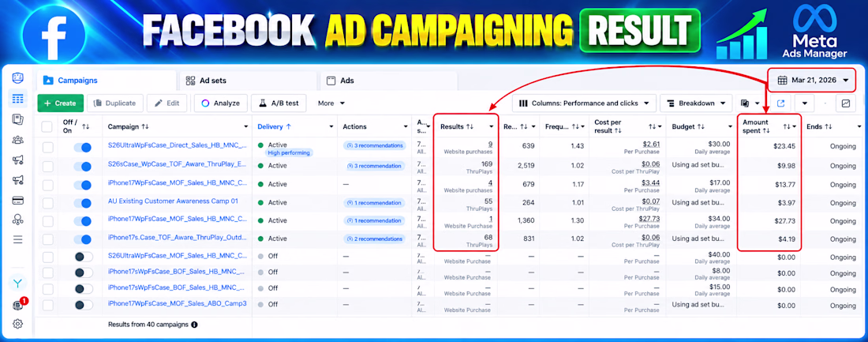Tick the select-all checkbox in table header
The image size is (868, 342).
[47, 127]
